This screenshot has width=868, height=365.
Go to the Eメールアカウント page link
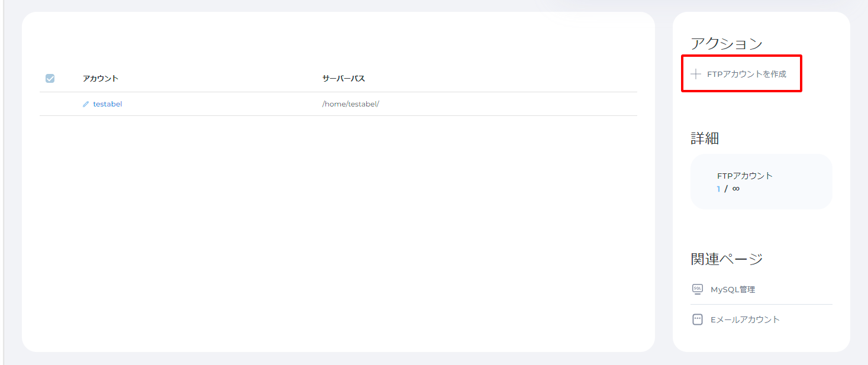click(745, 319)
